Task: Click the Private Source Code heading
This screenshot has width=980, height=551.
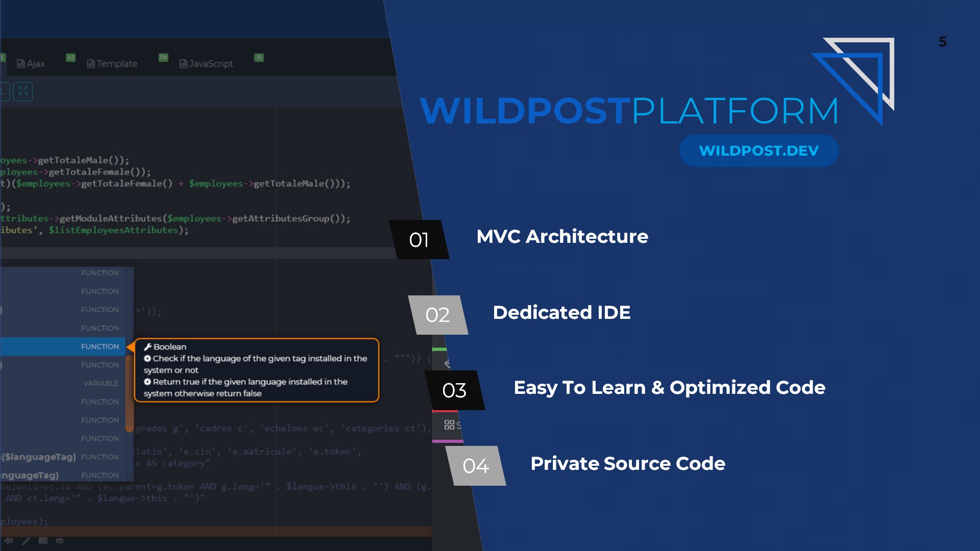Action: [x=628, y=463]
